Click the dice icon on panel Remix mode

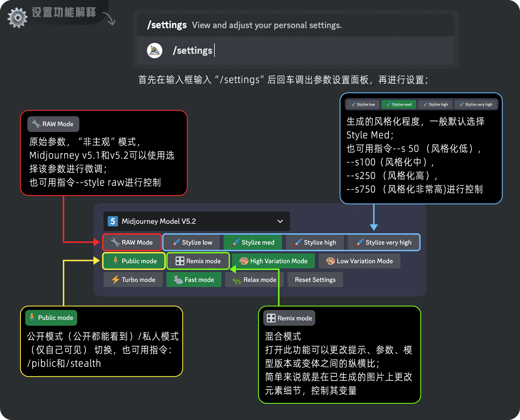180,261
